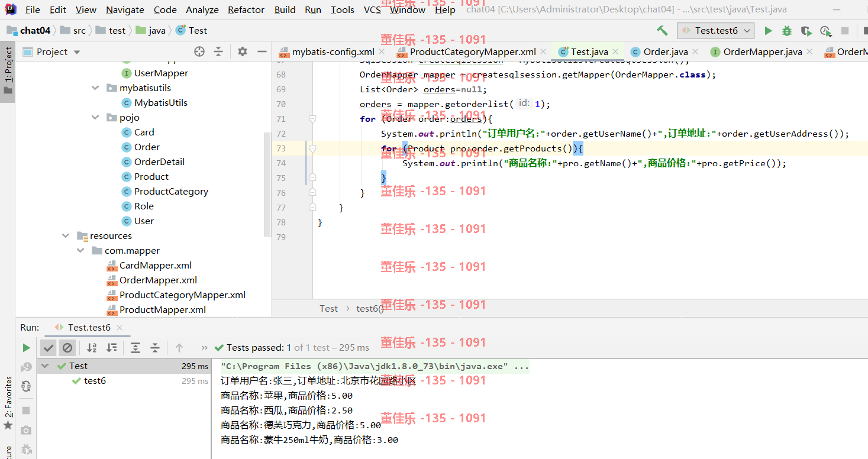Open Project panel gear settings
868x459 pixels.
[243, 51]
